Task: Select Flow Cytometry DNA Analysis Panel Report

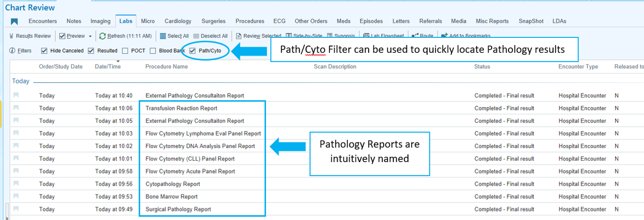Action: click(x=200, y=146)
